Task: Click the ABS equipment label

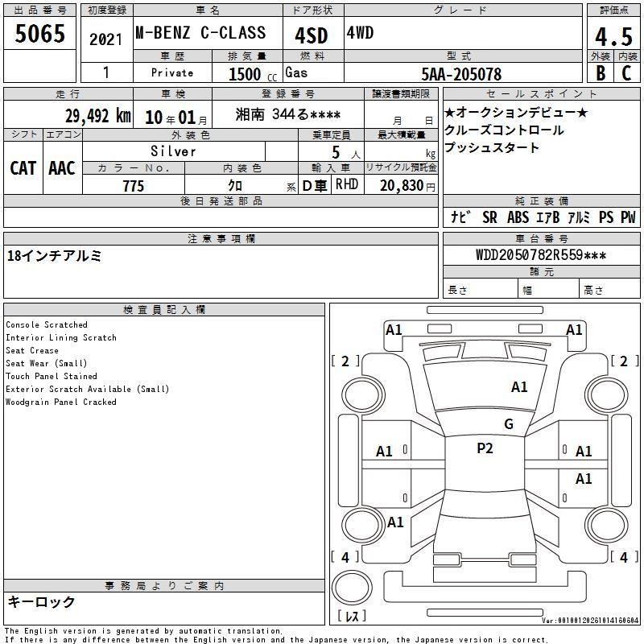Action: click(518, 217)
